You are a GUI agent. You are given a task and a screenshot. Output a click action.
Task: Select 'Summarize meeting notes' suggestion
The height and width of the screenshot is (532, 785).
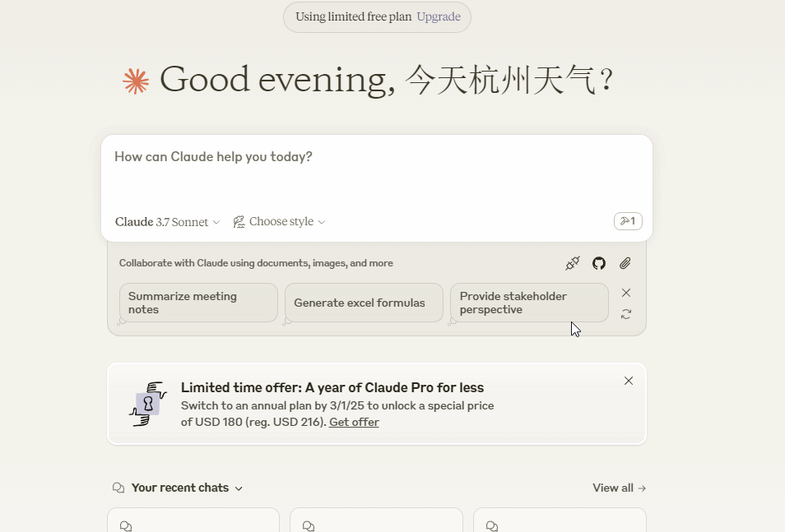point(198,303)
